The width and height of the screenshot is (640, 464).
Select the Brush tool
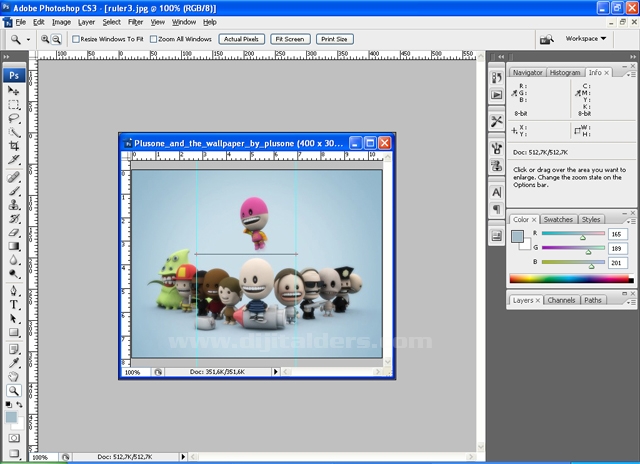tap(14, 191)
